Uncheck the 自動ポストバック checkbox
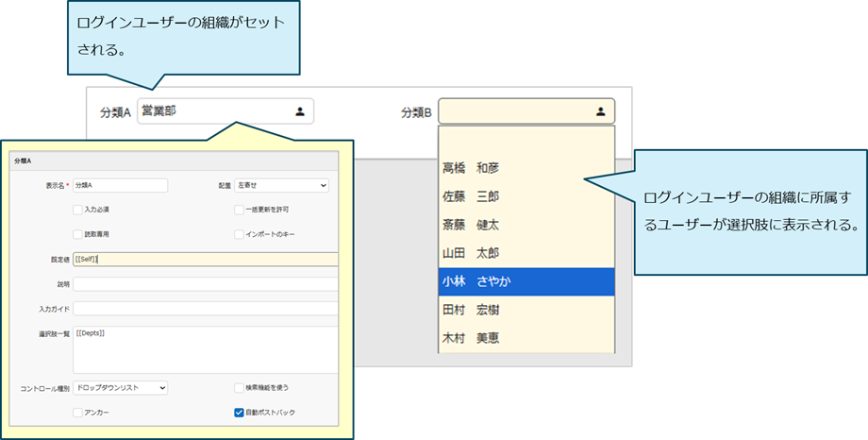 pos(240,412)
